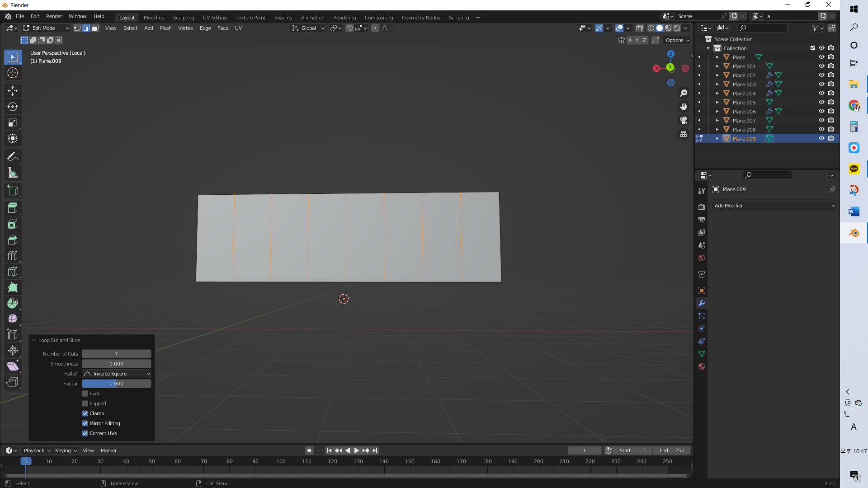Select the Shear tool
868x488 pixels.
click(13, 366)
